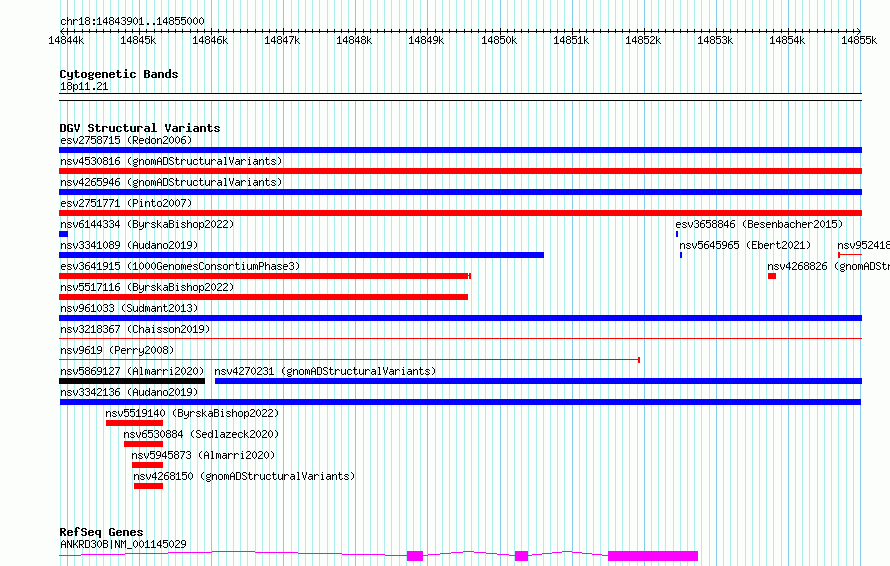Viewport: 890px width, 566px height.
Task: Select the red bar under esv2751771
Action: 460,213
